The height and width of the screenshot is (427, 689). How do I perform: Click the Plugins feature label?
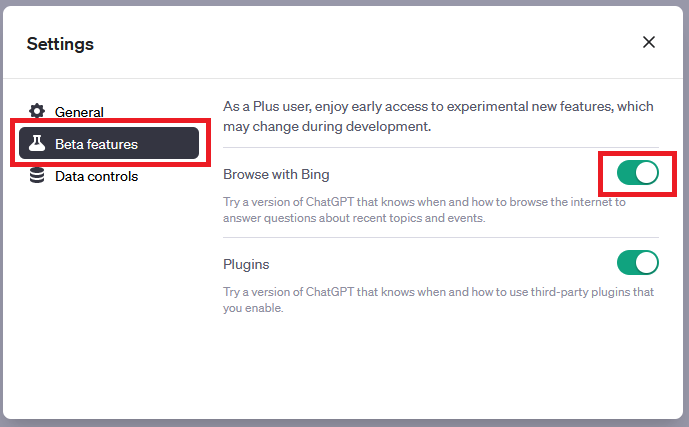pos(246,264)
